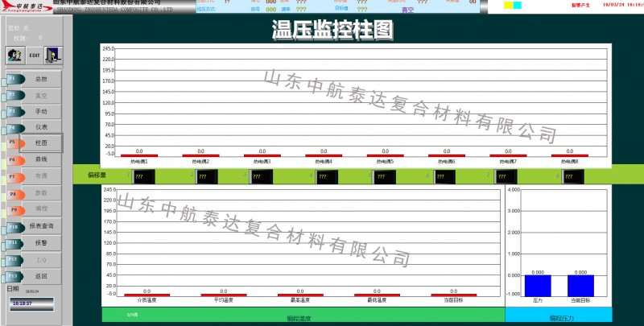Click the orange P8 badge
Image resolution: width=644 pixels, height=326 pixels.
click(x=15, y=194)
